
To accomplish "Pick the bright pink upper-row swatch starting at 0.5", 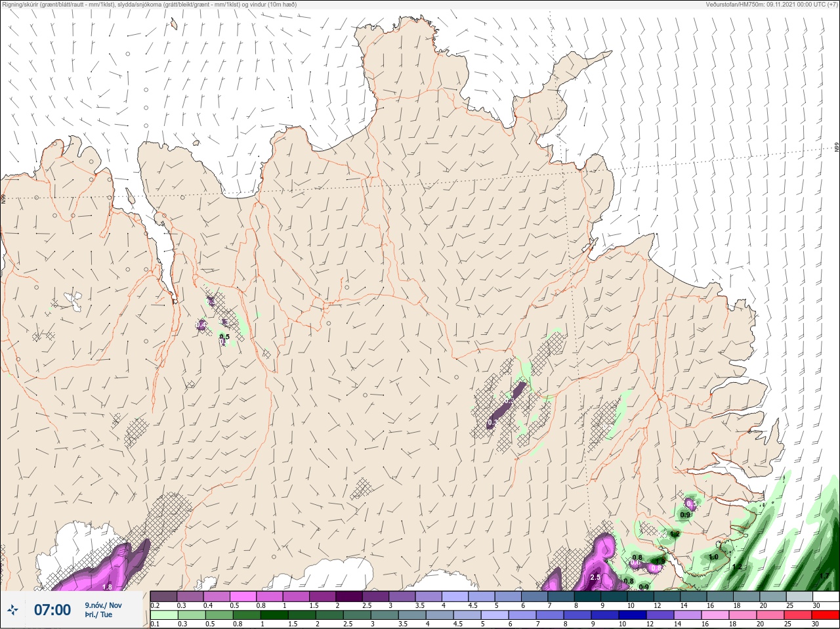I will (x=243, y=597).
